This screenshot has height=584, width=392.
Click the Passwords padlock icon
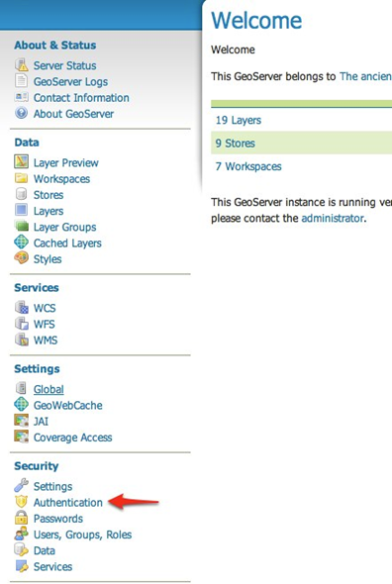tap(21, 518)
